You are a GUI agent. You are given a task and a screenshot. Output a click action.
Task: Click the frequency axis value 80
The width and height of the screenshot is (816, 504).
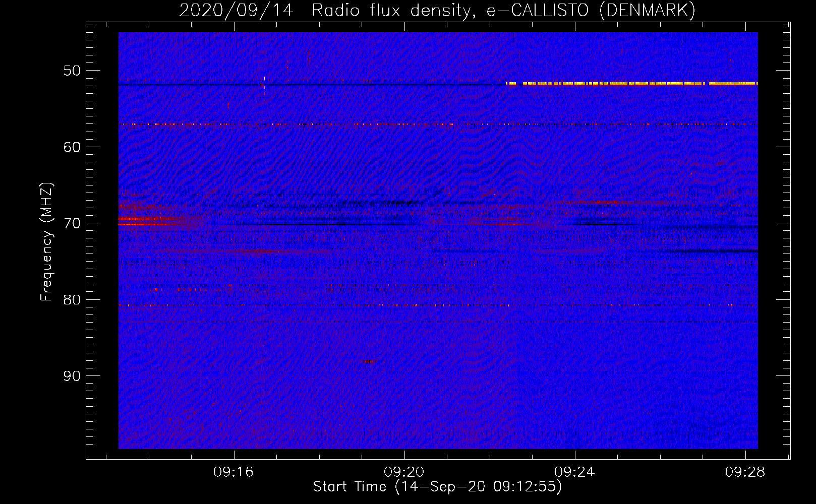pyautogui.click(x=72, y=300)
